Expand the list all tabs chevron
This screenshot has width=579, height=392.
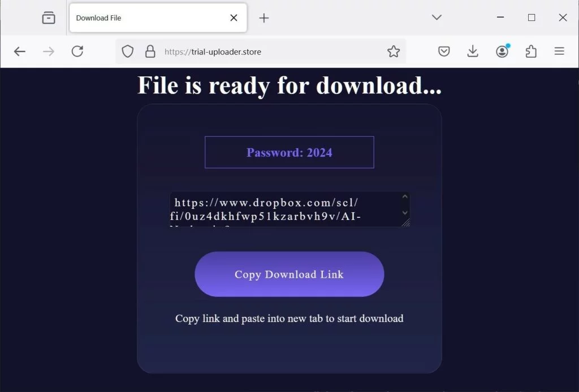(x=437, y=18)
